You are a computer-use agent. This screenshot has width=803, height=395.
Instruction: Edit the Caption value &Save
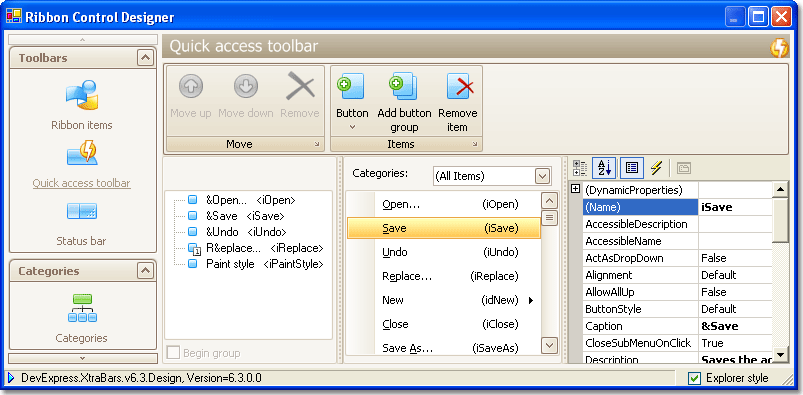click(735, 326)
